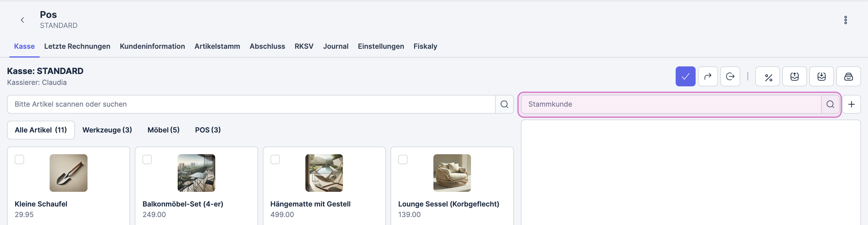Click the logout arrow circle icon

point(730,76)
